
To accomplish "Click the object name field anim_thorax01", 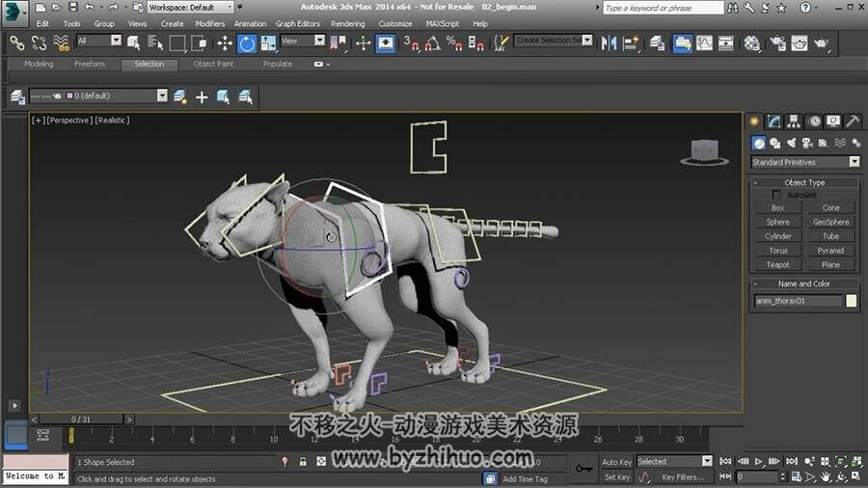I will point(799,301).
